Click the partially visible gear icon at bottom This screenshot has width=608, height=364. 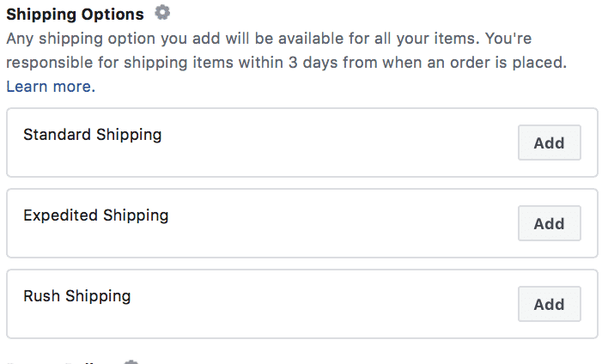click(x=131, y=361)
